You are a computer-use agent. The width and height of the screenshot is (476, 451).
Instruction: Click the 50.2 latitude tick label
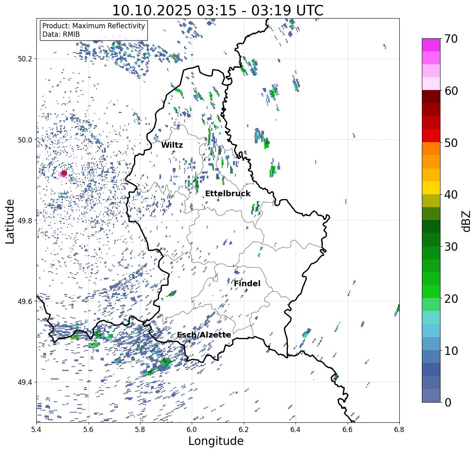point(25,59)
